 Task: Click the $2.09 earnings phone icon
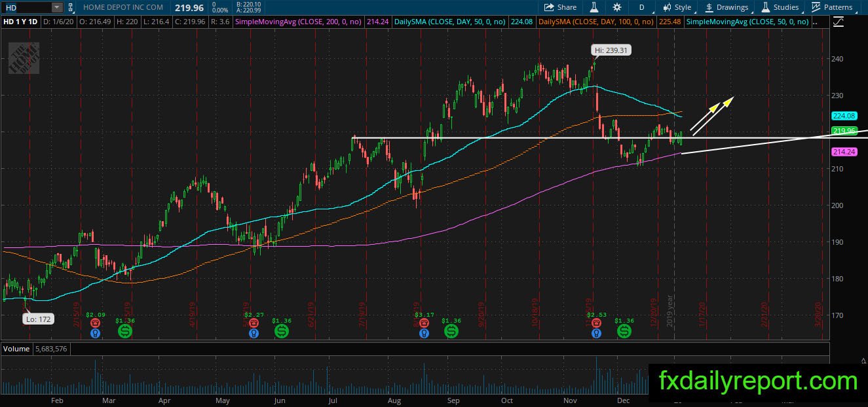(96, 323)
